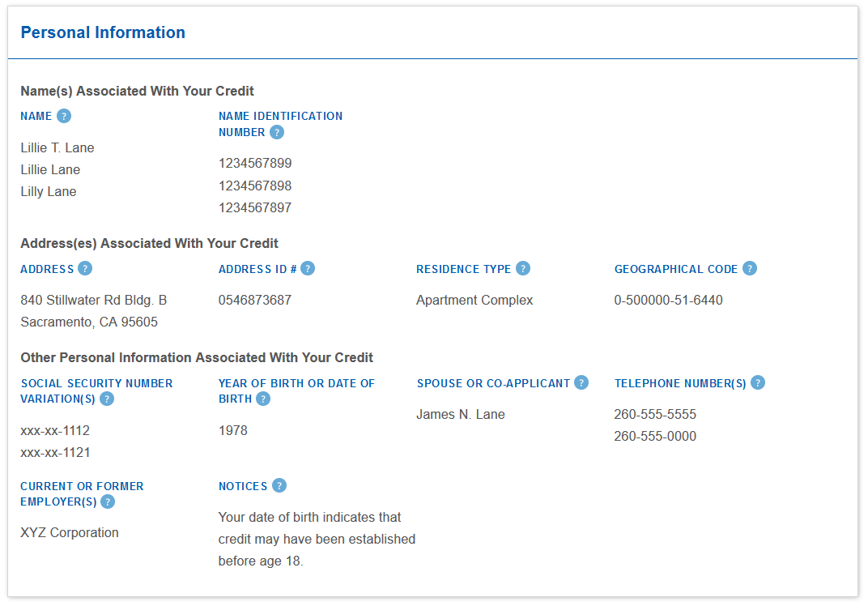The height and width of the screenshot is (606, 868).
Task: Click the ADDRESS help question mark
Action: point(85,268)
